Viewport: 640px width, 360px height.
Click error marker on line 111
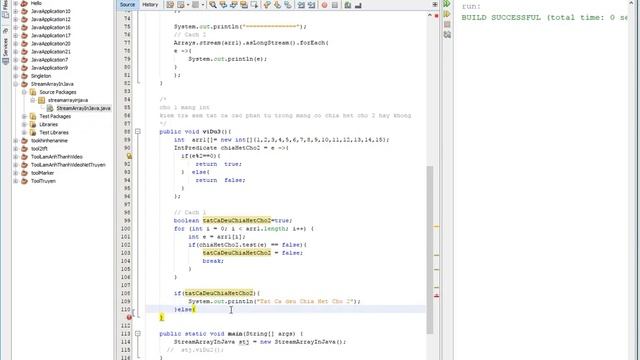click(129, 317)
